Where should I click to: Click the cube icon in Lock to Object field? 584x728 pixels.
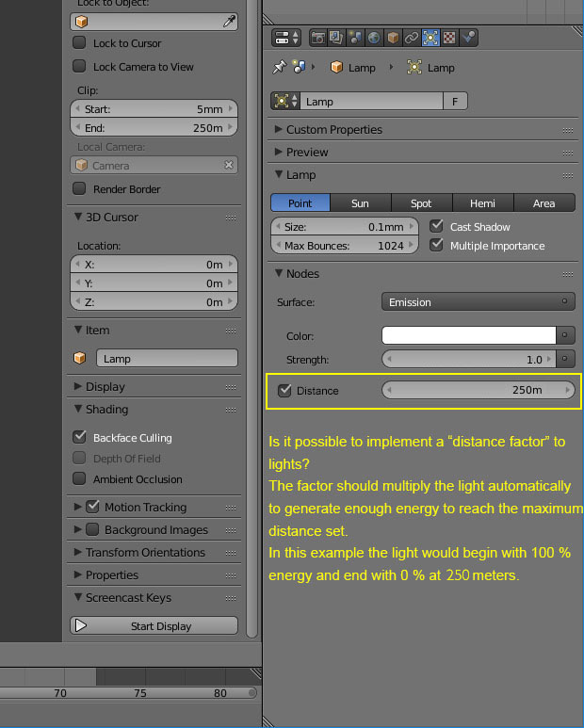(x=82, y=22)
